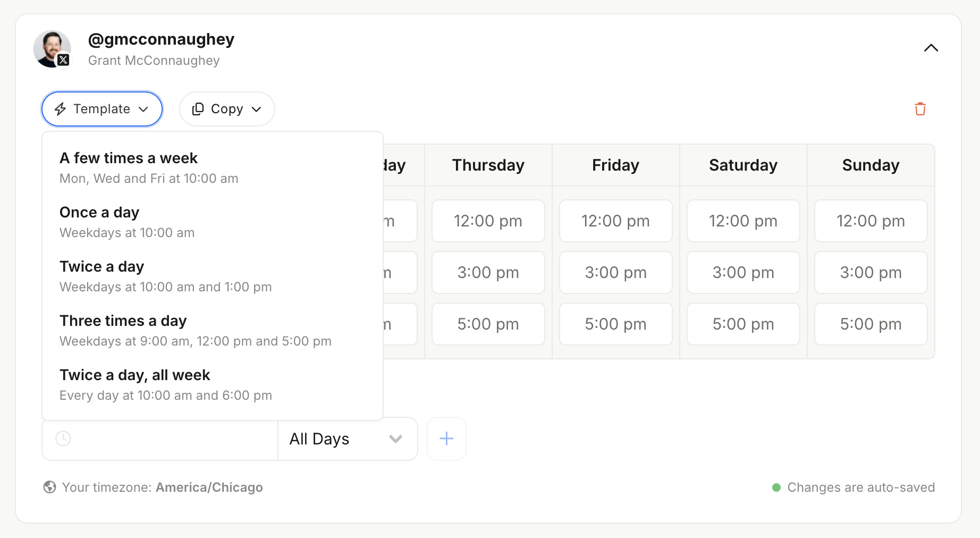Collapse the @gmcconnaughey account panel

point(931,48)
